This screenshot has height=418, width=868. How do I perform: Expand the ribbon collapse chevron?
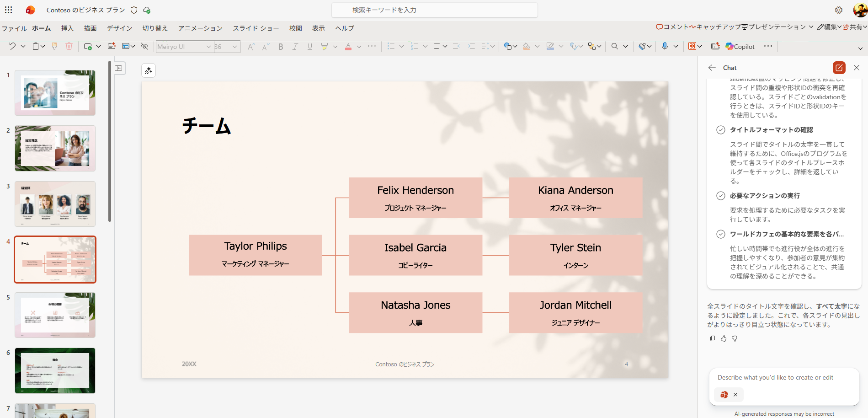(x=860, y=48)
